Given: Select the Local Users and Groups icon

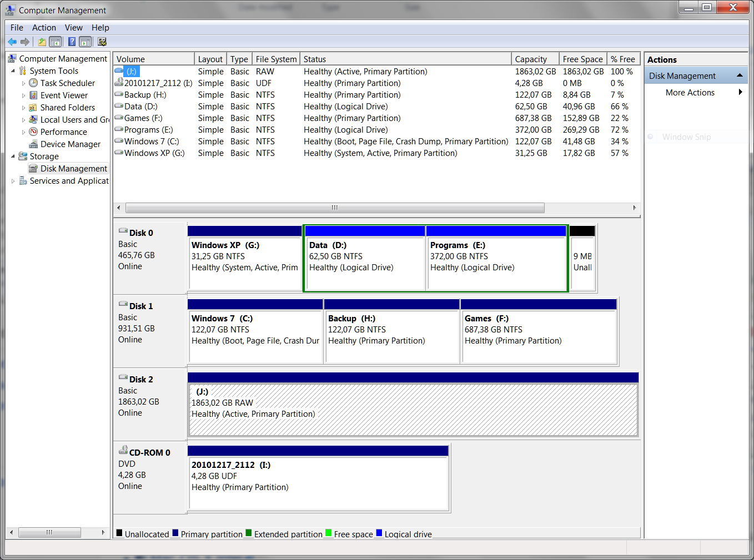Looking at the screenshot, I should click(33, 119).
